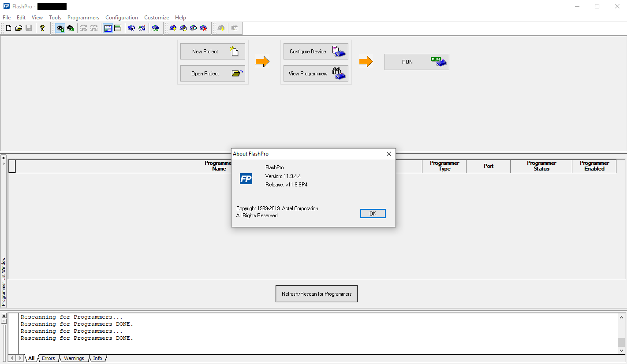Screen dimensions: 627x364
Task: Switch to the Warnings log tab
Action: coord(74,358)
